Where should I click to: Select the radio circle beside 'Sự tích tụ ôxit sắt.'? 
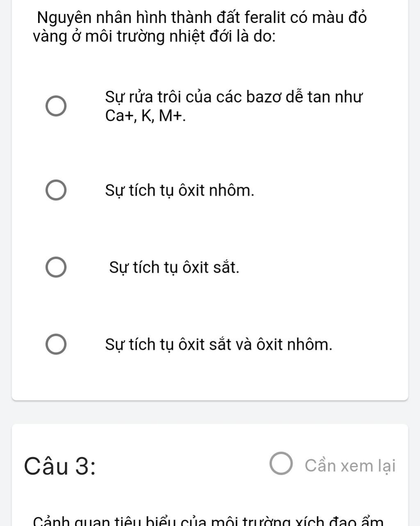(56, 267)
